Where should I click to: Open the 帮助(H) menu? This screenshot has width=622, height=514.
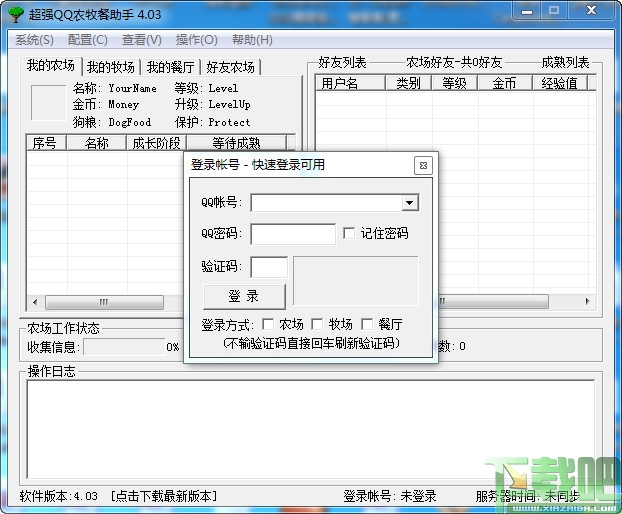[252, 40]
